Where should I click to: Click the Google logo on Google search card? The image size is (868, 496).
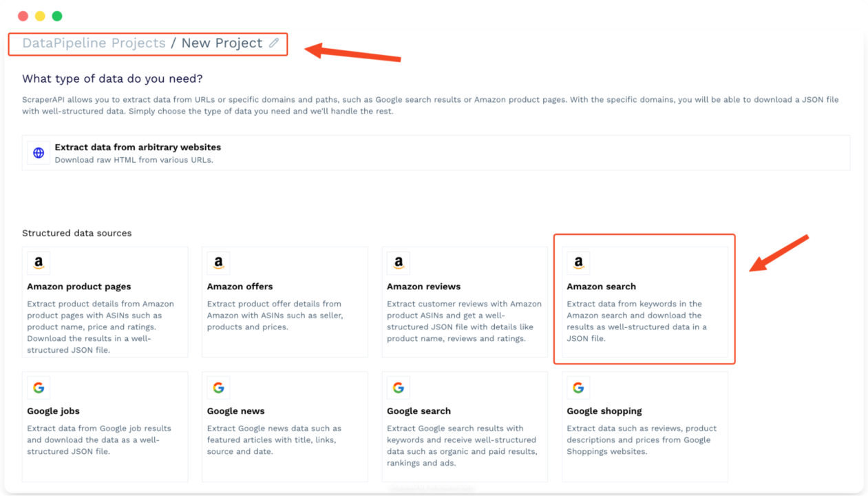tap(399, 388)
